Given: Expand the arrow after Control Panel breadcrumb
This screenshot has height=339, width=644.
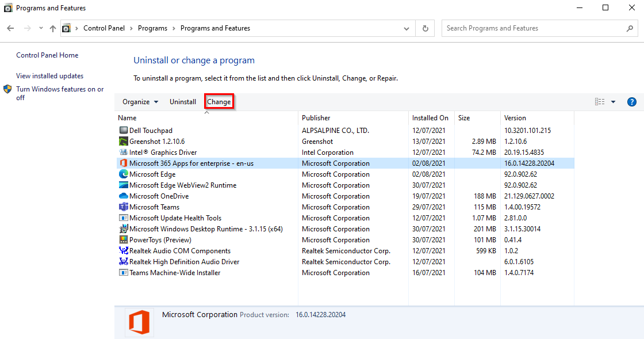Looking at the screenshot, I should coord(132,28).
